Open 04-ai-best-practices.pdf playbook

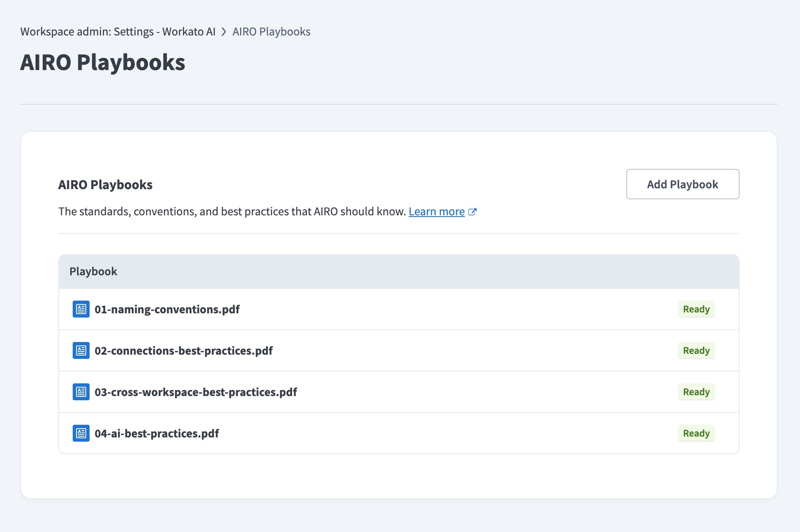[157, 433]
